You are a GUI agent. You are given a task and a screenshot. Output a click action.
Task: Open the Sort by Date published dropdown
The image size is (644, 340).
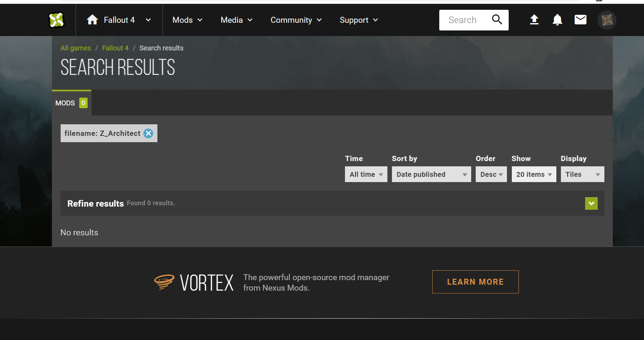[x=432, y=174]
